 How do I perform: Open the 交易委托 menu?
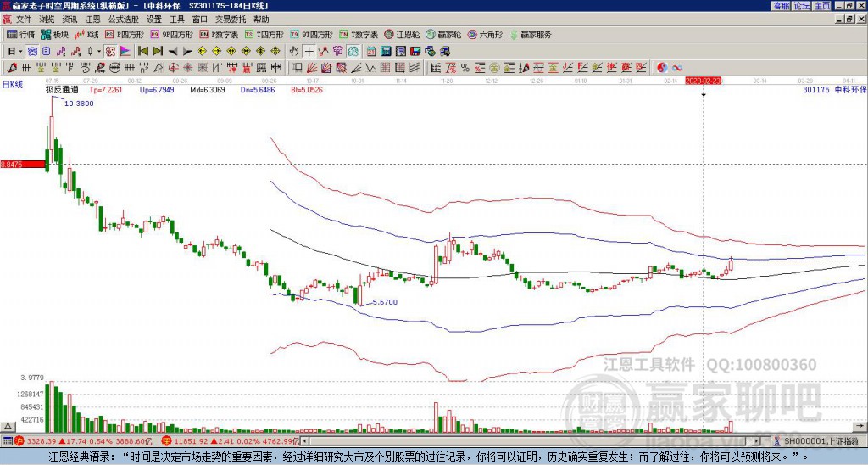pos(231,20)
